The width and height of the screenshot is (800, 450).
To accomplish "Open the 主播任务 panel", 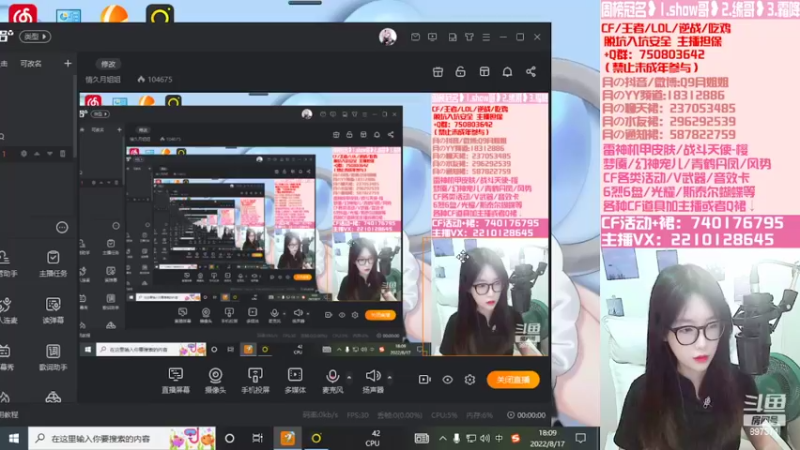I will (x=53, y=264).
